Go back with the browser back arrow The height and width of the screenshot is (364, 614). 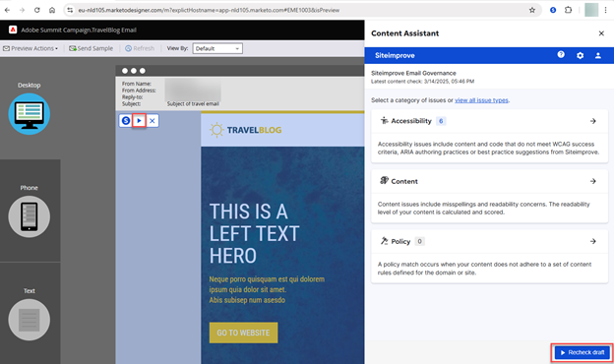pos(7,10)
